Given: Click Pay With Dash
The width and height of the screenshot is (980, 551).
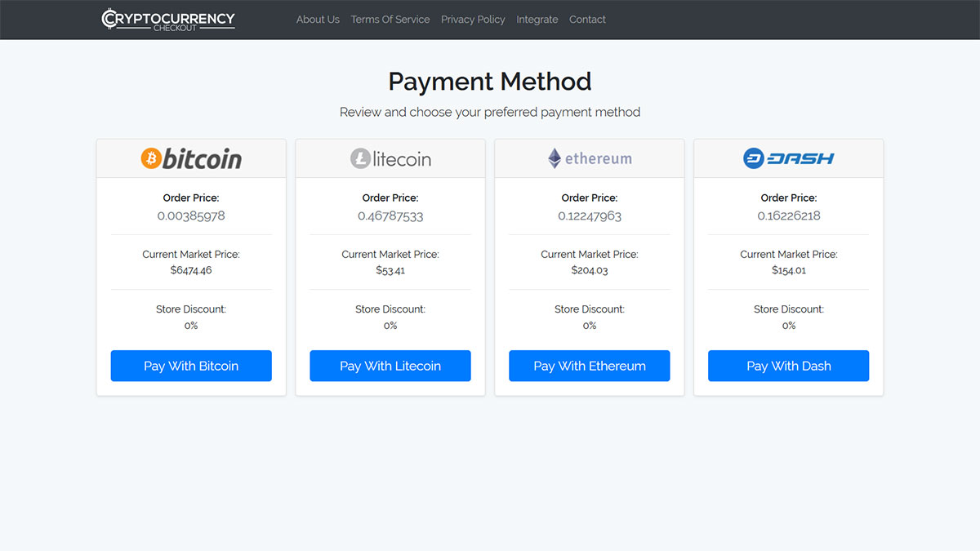Looking at the screenshot, I should [x=789, y=366].
